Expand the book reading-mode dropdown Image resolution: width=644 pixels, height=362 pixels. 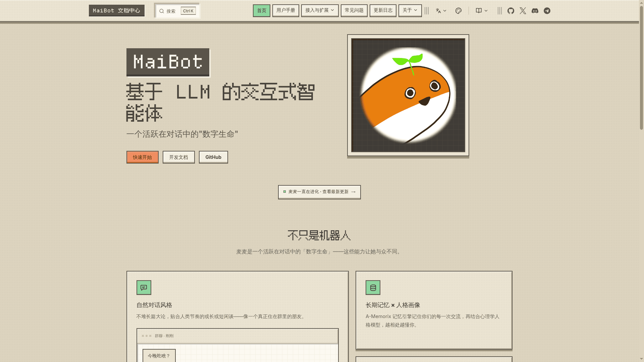[482, 11]
